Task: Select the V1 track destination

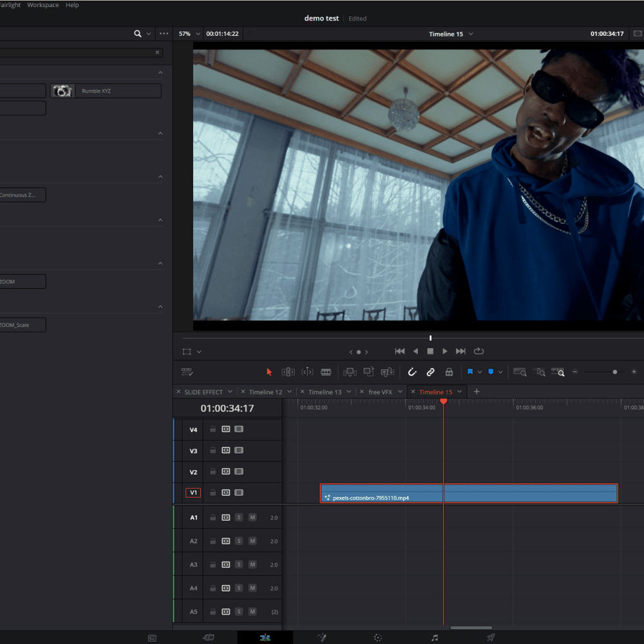Action: click(193, 493)
